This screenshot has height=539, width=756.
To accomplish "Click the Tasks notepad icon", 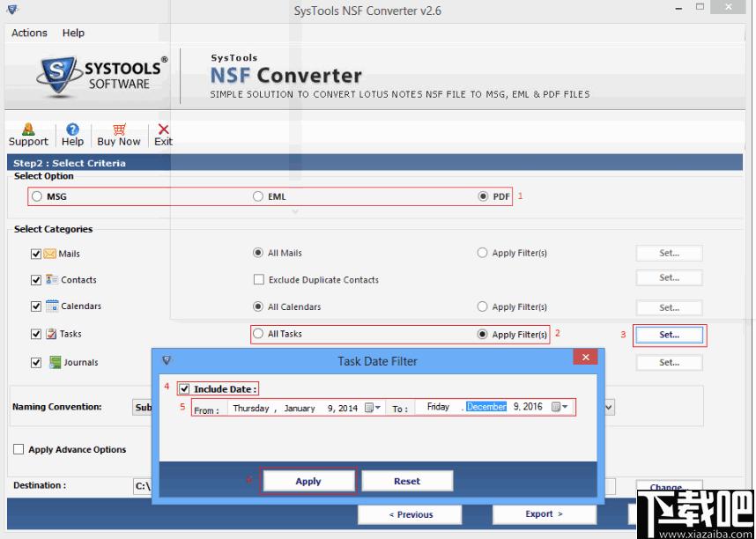I will pyautogui.click(x=51, y=334).
